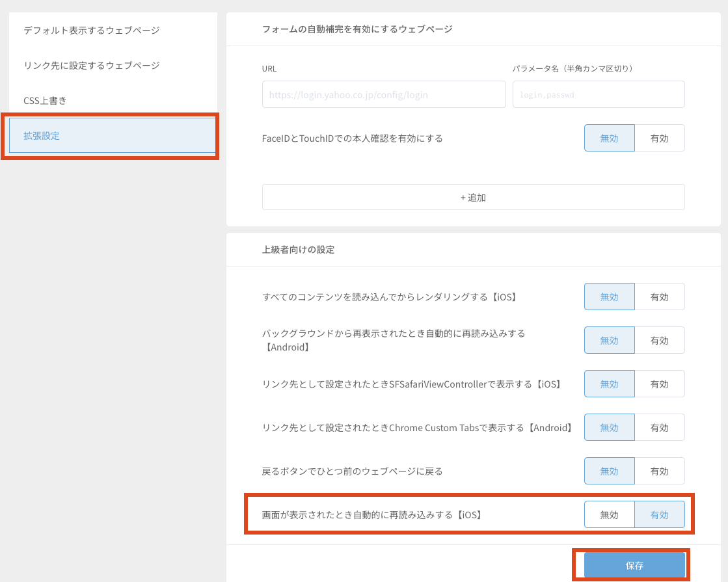
Task: Set Chrome Custom Tabsで表示する to 有効
Action: 659,428
